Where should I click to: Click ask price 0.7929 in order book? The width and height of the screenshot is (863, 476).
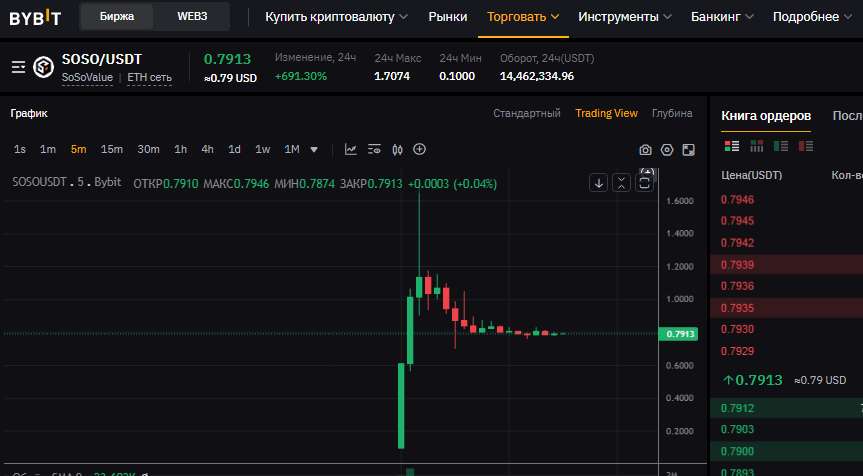pos(737,351)
